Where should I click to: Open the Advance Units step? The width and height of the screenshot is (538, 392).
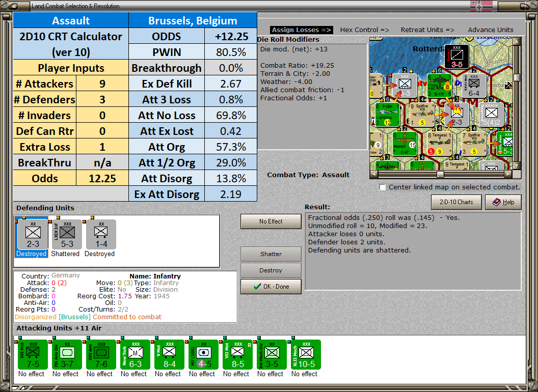(491, 30)
